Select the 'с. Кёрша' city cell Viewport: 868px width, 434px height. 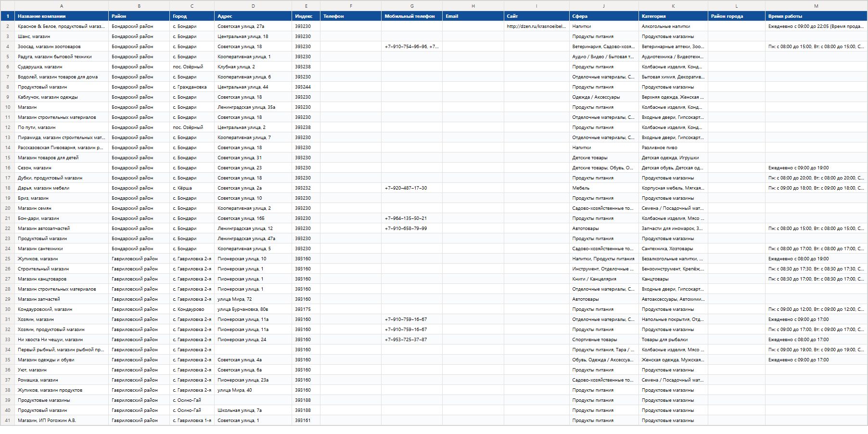[192, 188]
